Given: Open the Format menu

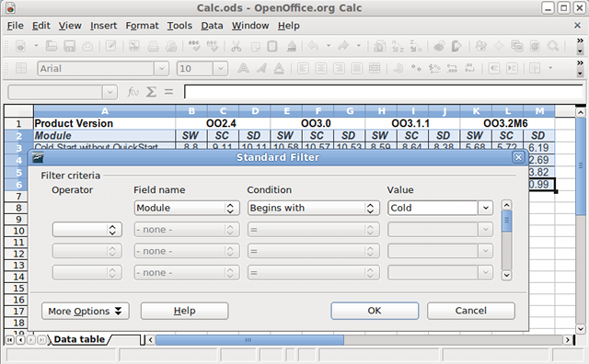Looking at the screenshot, I should point(142,26).
